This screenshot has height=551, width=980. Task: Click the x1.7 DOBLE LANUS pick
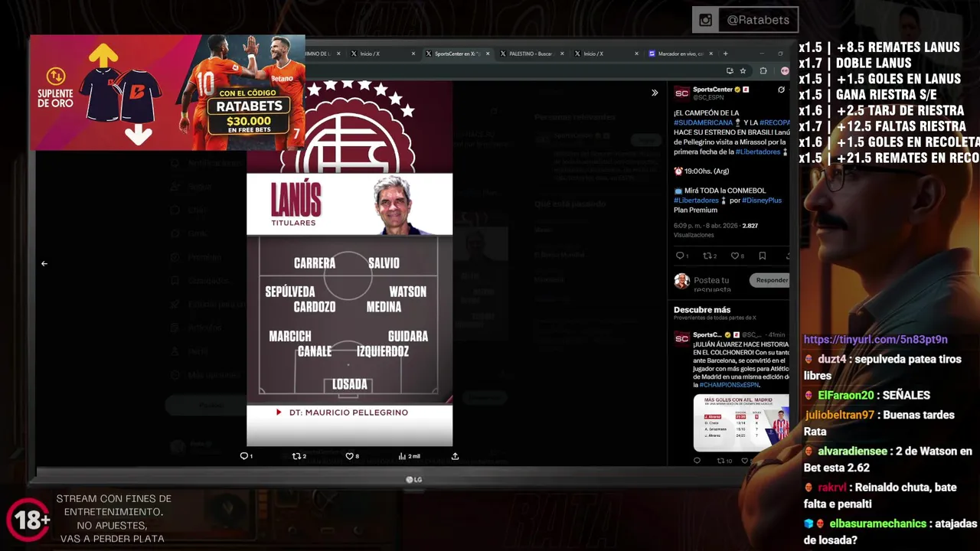[x=855, y=63]
